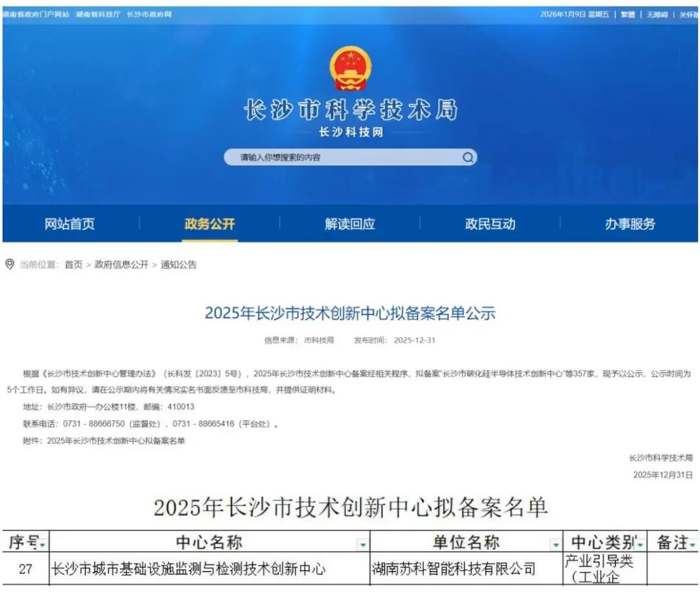The image size is (700, 592).
Task: Open the 长沙市政府网 top link
Action: coord(149,14)
